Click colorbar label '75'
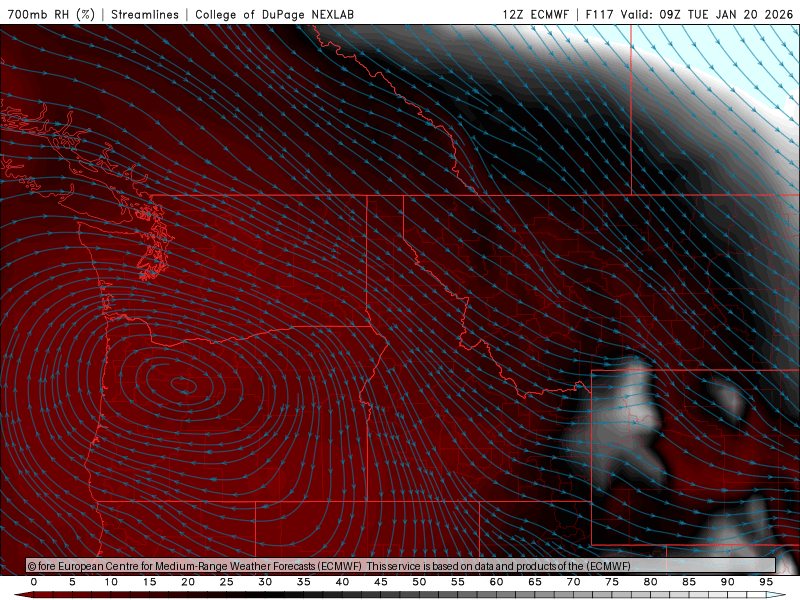The height and width of the screenshot is (600, 800). pos(612,582)
